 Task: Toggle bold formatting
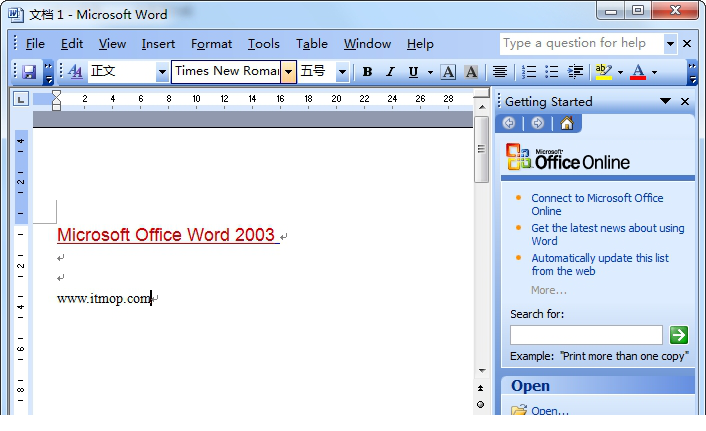coord(367,72)
